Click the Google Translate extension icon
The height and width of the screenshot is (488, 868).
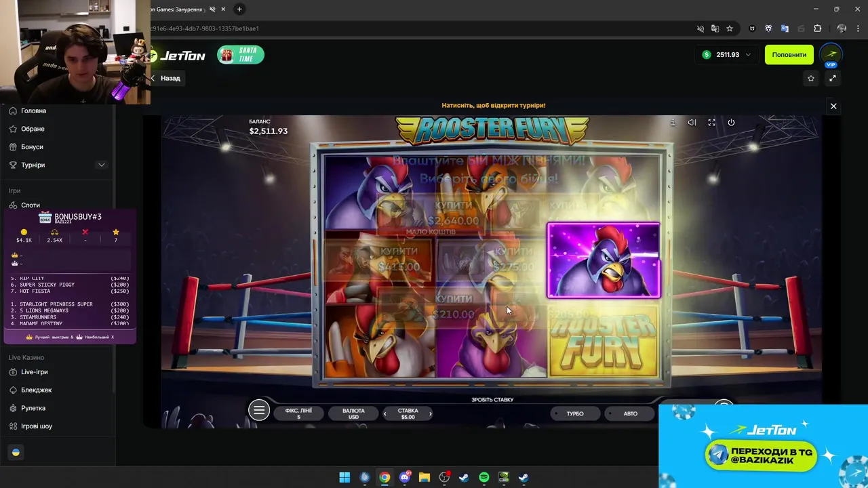tap(785, 28)
